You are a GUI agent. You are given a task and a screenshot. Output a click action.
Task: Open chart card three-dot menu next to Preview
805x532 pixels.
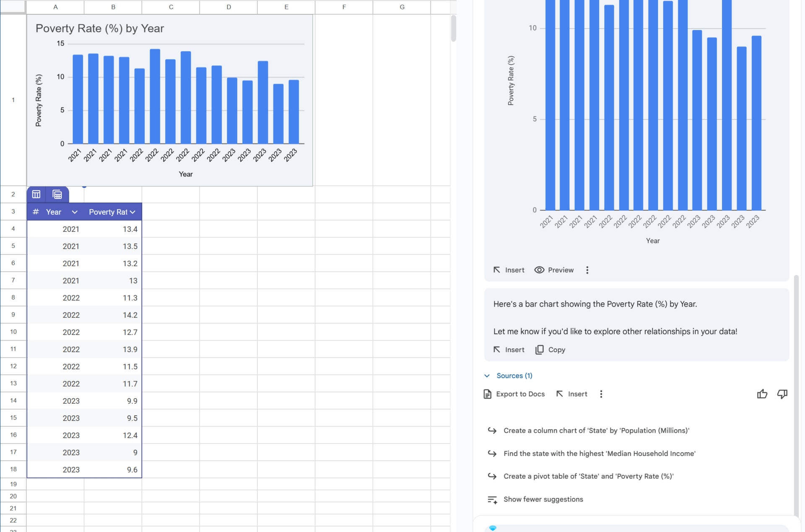click(587, 270)
